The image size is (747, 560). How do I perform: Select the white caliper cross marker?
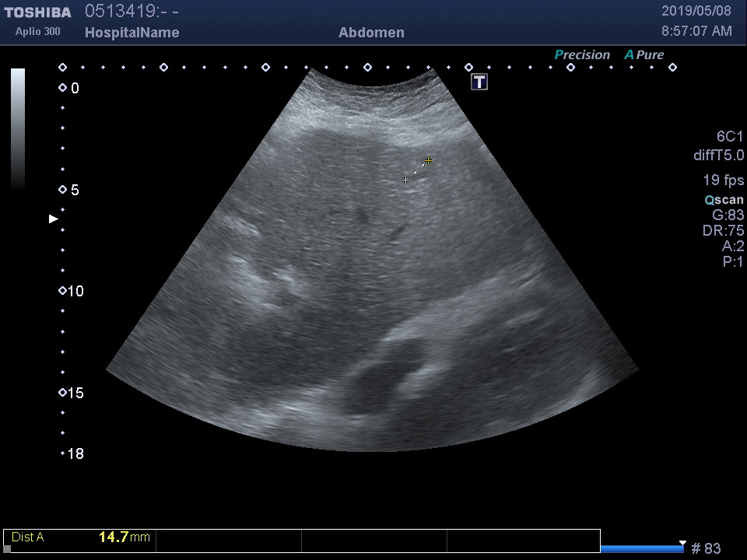click(x=405, y=180)
